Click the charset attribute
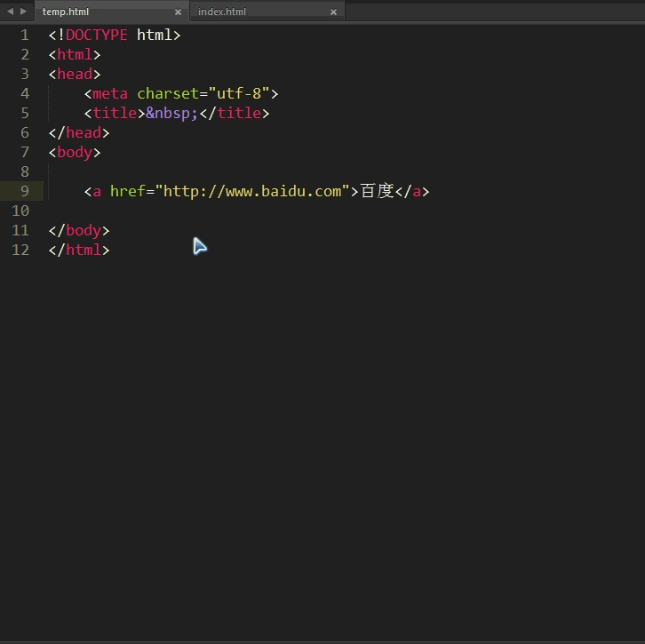This screenshot has width=645, height=644. tap(168, 94)
